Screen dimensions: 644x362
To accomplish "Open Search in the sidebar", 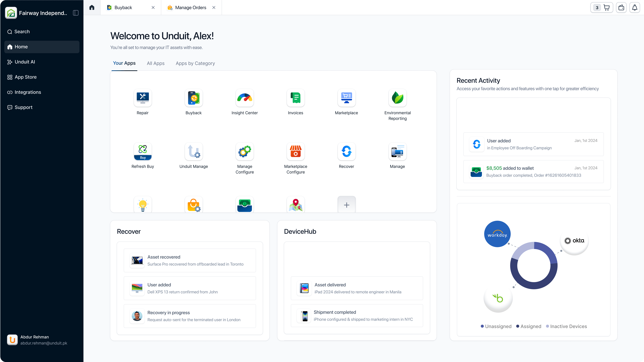I will [x=42, y=32].
